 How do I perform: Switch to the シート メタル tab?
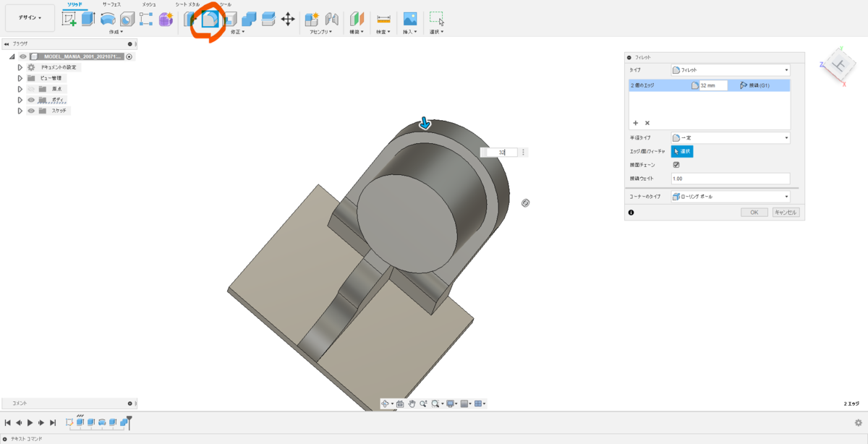[x=187, y=4]
